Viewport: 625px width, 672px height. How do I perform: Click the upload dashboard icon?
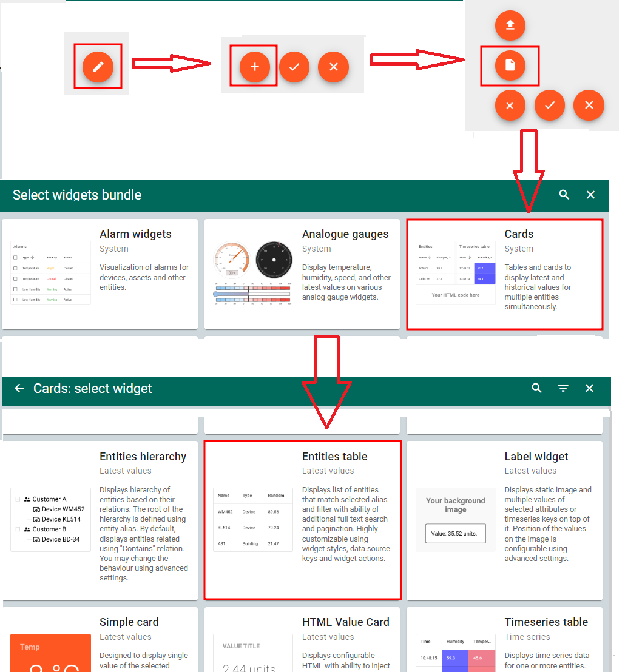click(510, 25)
